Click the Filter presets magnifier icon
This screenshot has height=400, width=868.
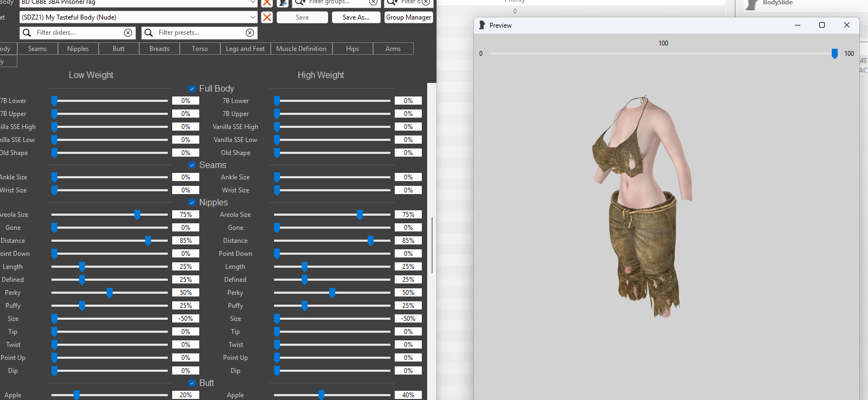pyautogui.click(x=148, y=33)
